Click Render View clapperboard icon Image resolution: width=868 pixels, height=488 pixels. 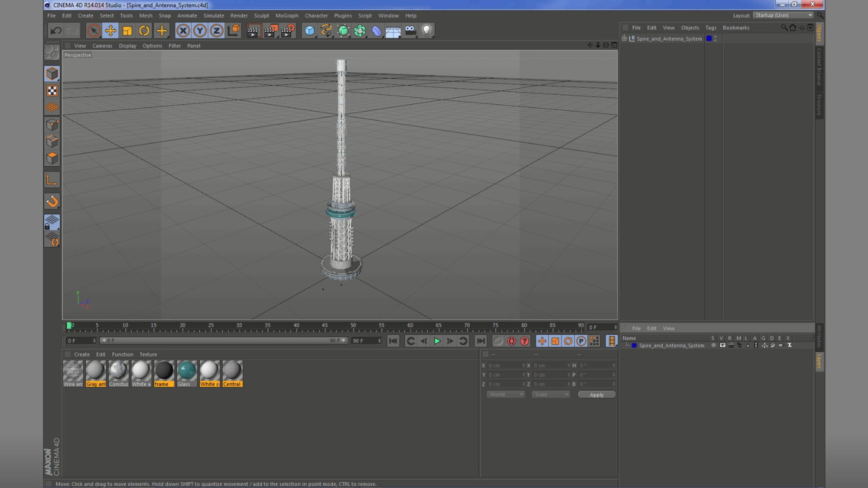tap(253, 31)
